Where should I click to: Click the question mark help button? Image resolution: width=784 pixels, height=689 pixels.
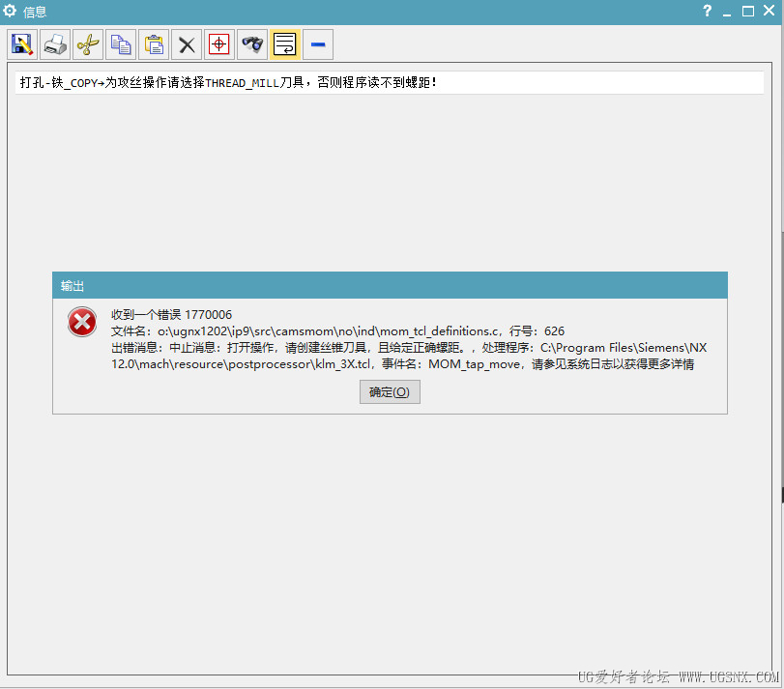click(x=707, y=11)
